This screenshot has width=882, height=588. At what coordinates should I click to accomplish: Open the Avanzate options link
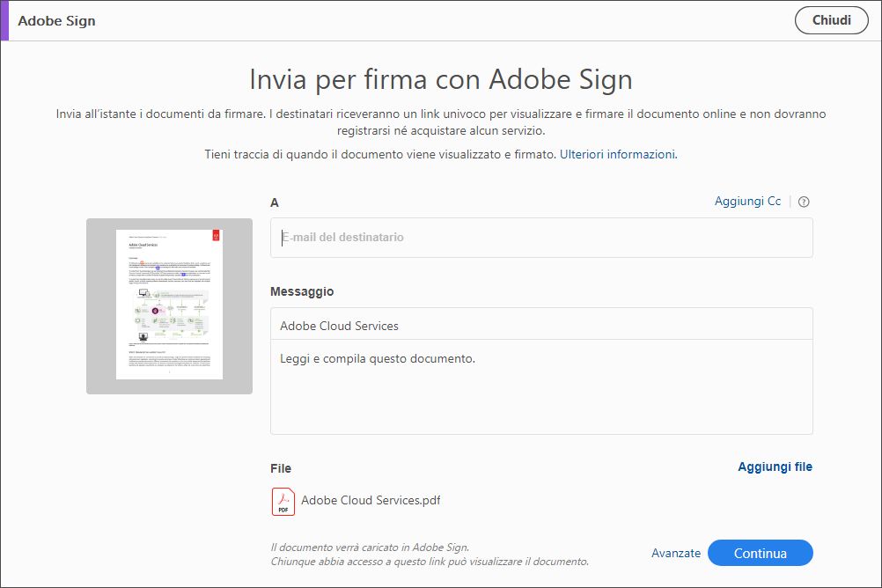click(x=676, y=553)
